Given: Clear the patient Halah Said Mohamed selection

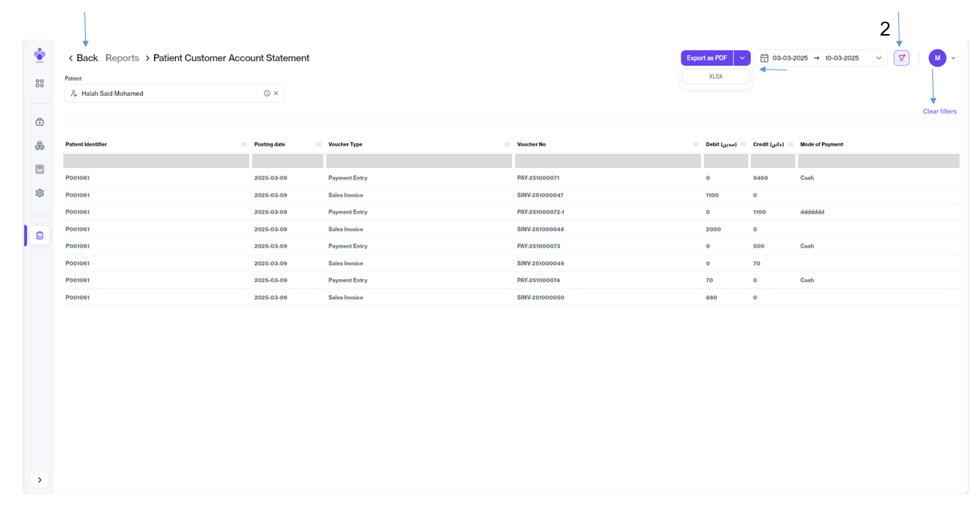Looking at the screenshot, I should 276,94.
